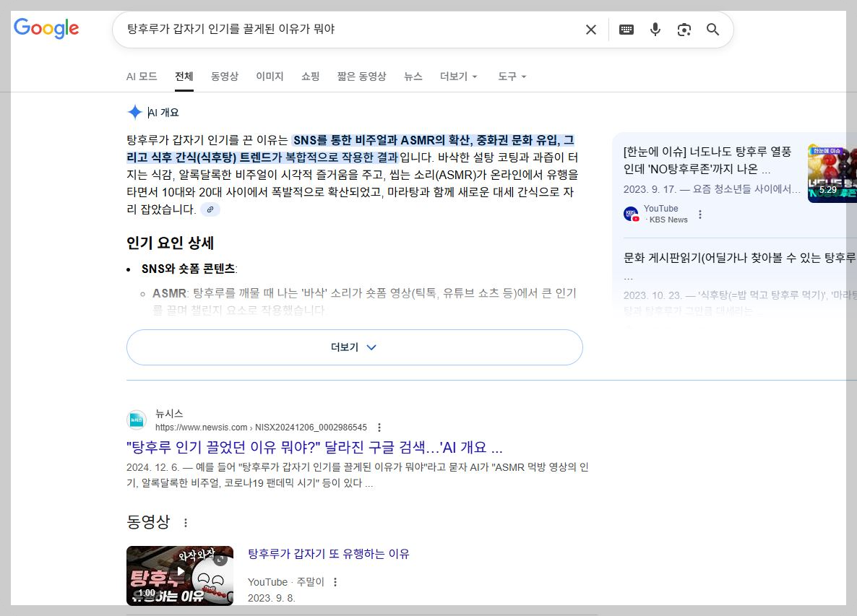The width and height of the screenshot is (857, 616).
Task: Click the 2023. 9. 17. KBS snippet text
Action: pyautogui.click(x=712, y=189)
